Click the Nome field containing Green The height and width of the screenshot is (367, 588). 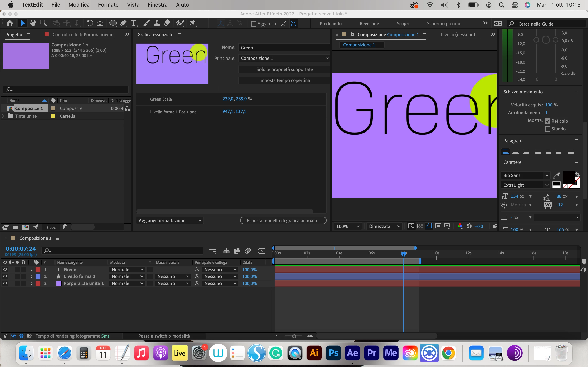click(284, 48)
